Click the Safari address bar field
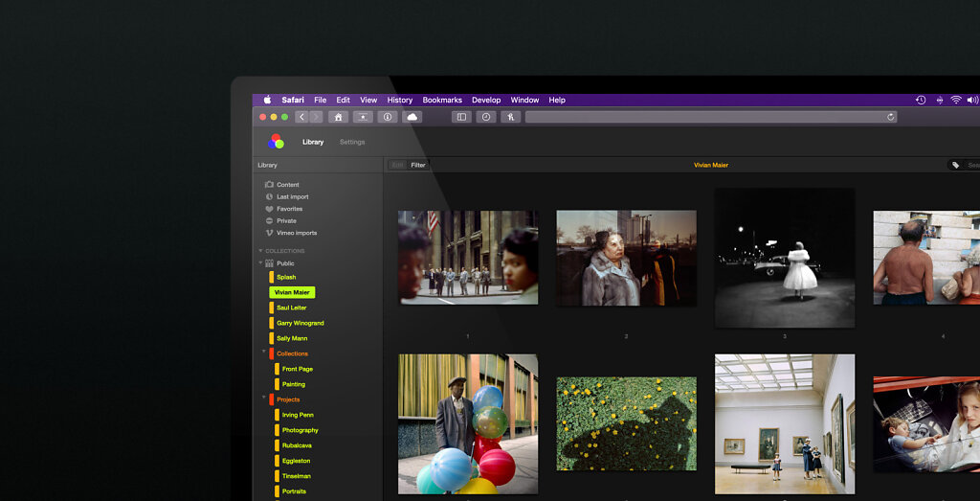The width and height of the screenshot is (980, 501). click(711, 117)
